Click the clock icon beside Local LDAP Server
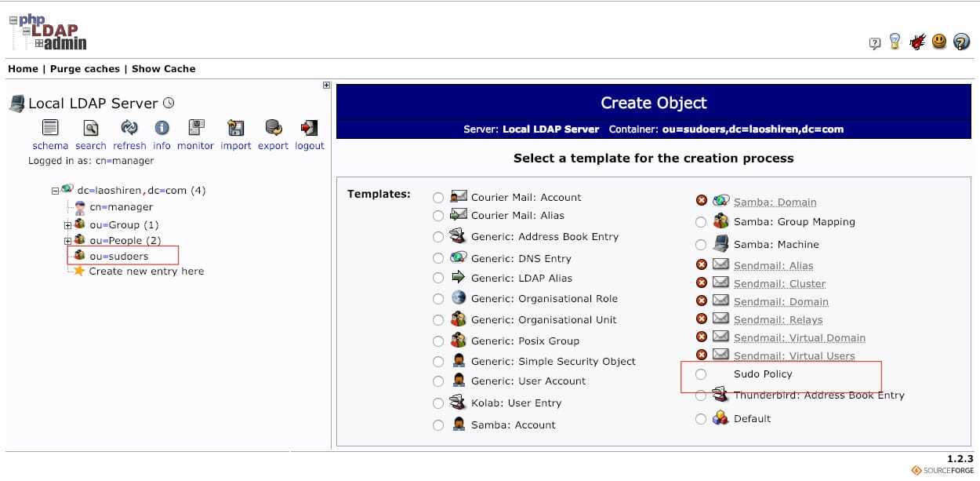This screenshot has width=980, height=481. pos(169,104)
